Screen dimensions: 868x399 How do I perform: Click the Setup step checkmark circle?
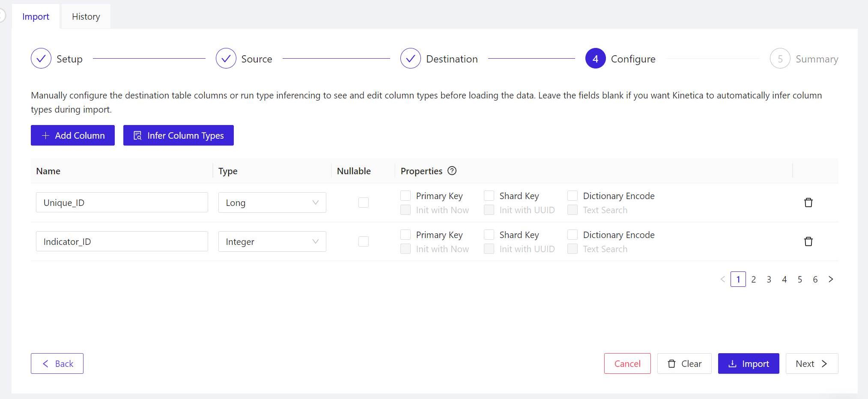tap(41, 59)
